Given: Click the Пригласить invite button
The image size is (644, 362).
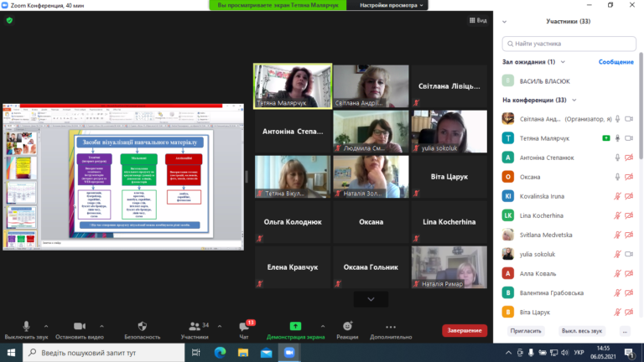Looking at the screenshot, I should 526,331.
